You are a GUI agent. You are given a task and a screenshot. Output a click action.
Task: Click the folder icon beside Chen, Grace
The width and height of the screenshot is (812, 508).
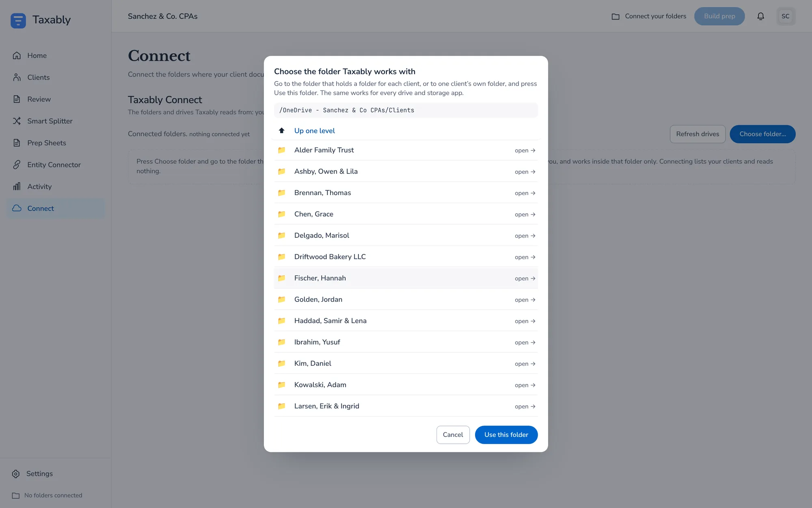pyautogui.click(x=281, y=214)
